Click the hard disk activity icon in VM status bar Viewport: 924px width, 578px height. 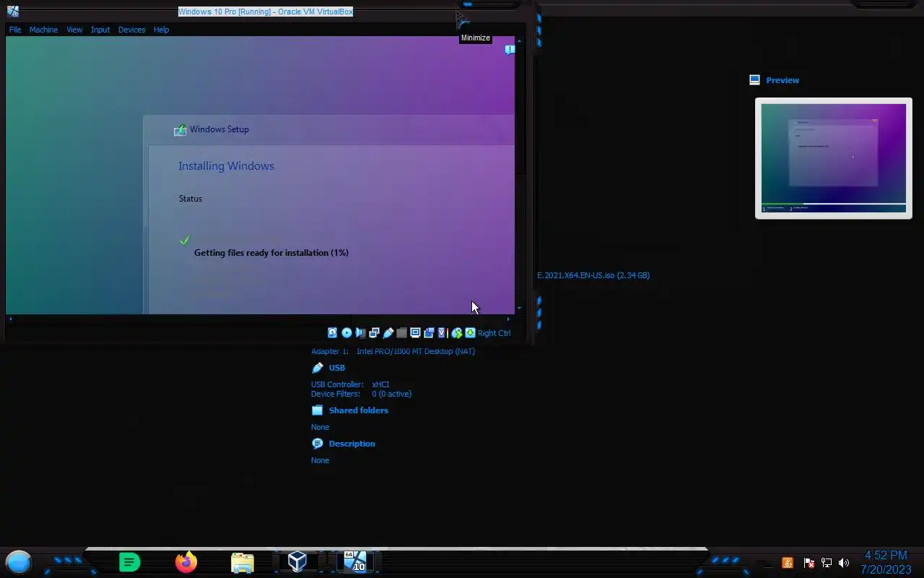tap(332, 332)
